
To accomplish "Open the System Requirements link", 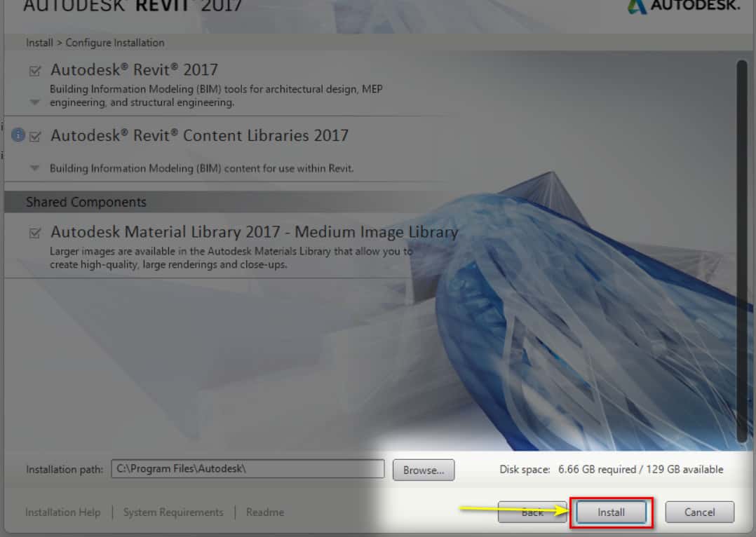I will click(173, 512).
